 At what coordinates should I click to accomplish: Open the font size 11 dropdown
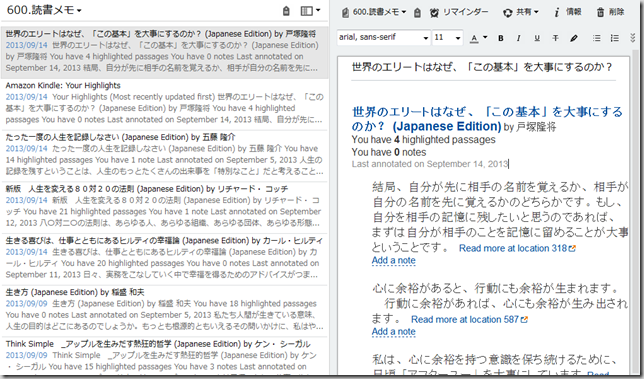click(447, 38)
